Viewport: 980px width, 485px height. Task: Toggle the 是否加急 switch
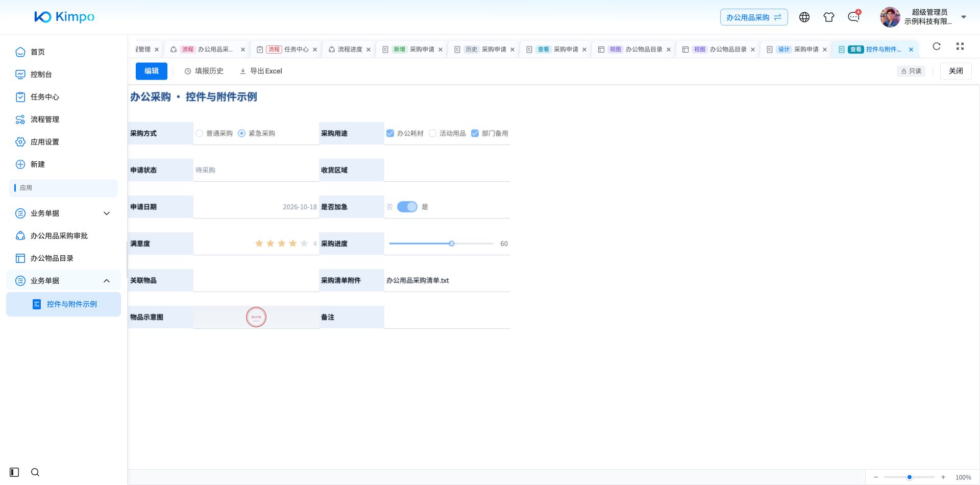point(407,207)
